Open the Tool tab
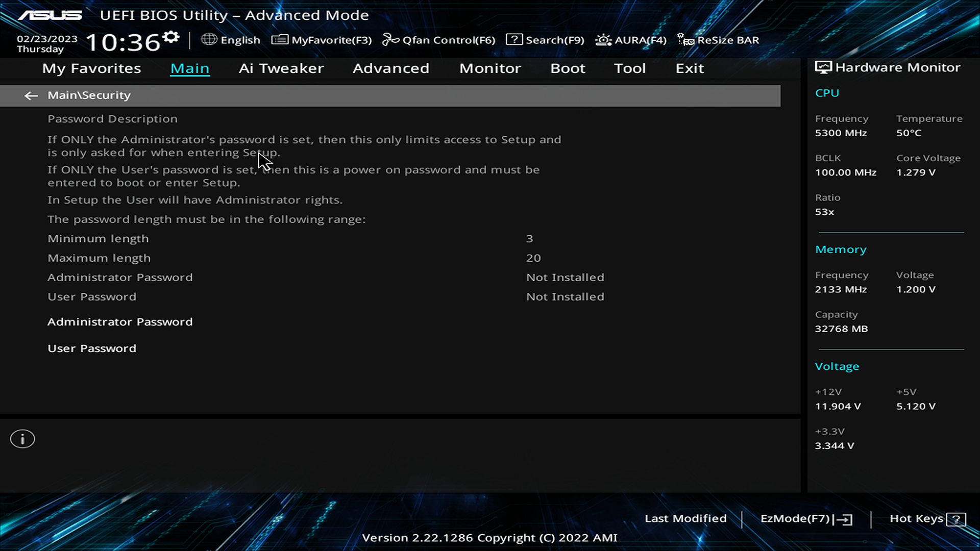This screenshot has height=551, width=980. click(x=630, y=68)
